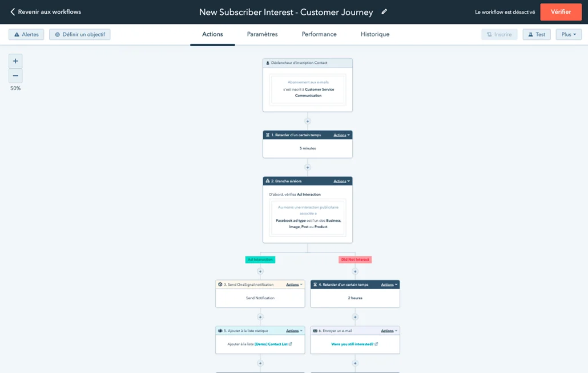Add action below the 5 minutes delay
The width and height of the screenshot is (588, 373).
308,168
